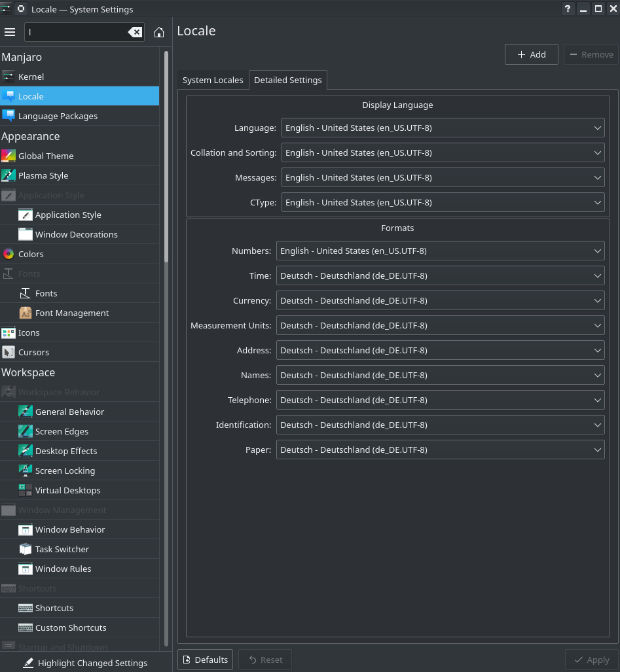Viewport: 620px width, 672px height.
Task: Select the Global Theme icon
Action: pos(9,156)
